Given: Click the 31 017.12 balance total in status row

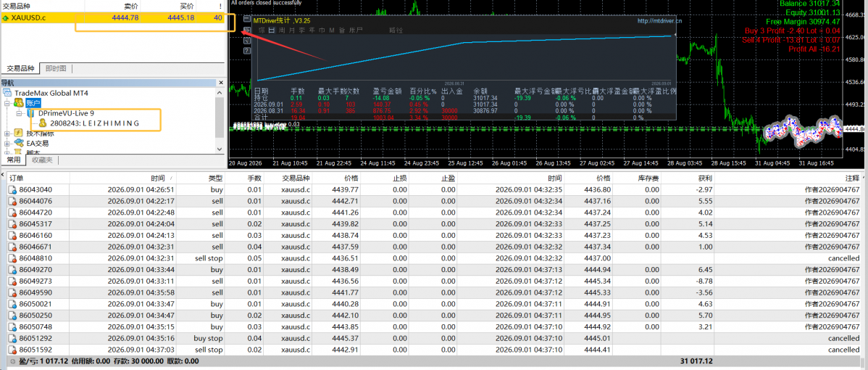Looking at the screenshot, I should 696,361.
